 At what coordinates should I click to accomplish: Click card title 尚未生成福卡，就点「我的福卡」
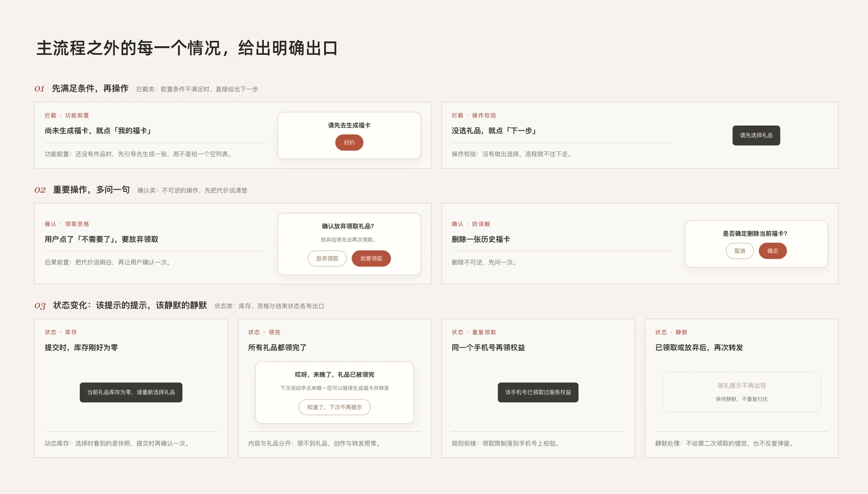click(x=99, y=131)
